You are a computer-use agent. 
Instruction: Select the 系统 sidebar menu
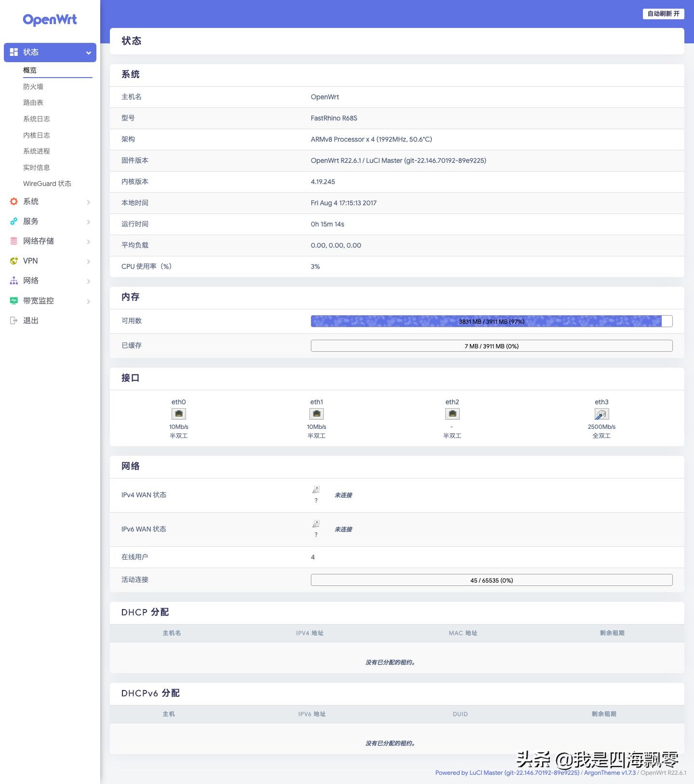point(50,201)
